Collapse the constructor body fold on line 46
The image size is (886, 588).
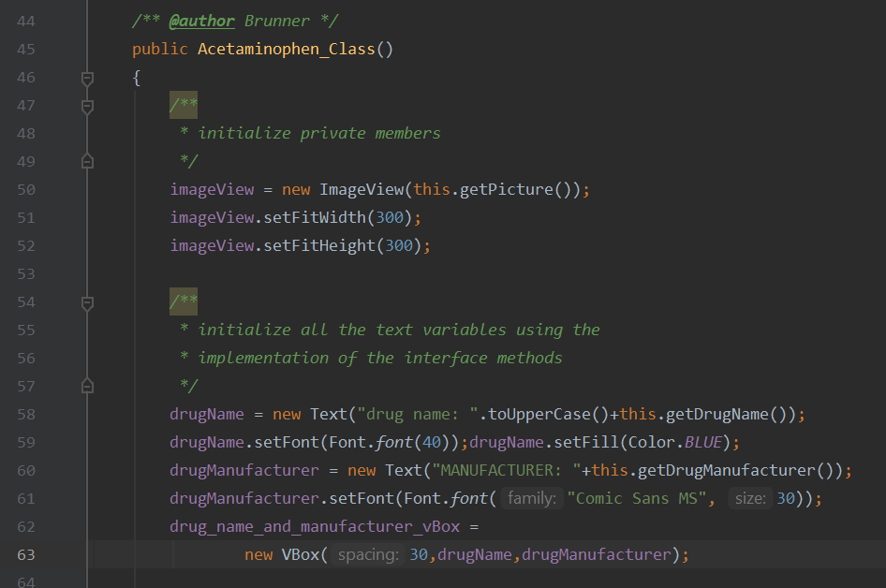pyautogui.click(x=87, y=79)
